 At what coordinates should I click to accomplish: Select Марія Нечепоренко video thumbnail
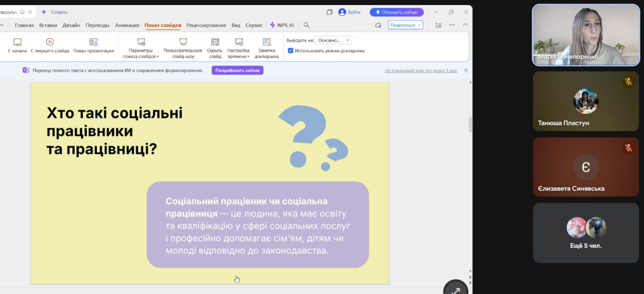585,35
